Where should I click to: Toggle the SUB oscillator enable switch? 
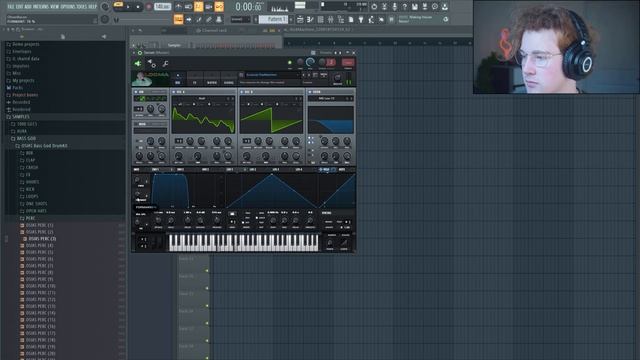tap(136, 92)
